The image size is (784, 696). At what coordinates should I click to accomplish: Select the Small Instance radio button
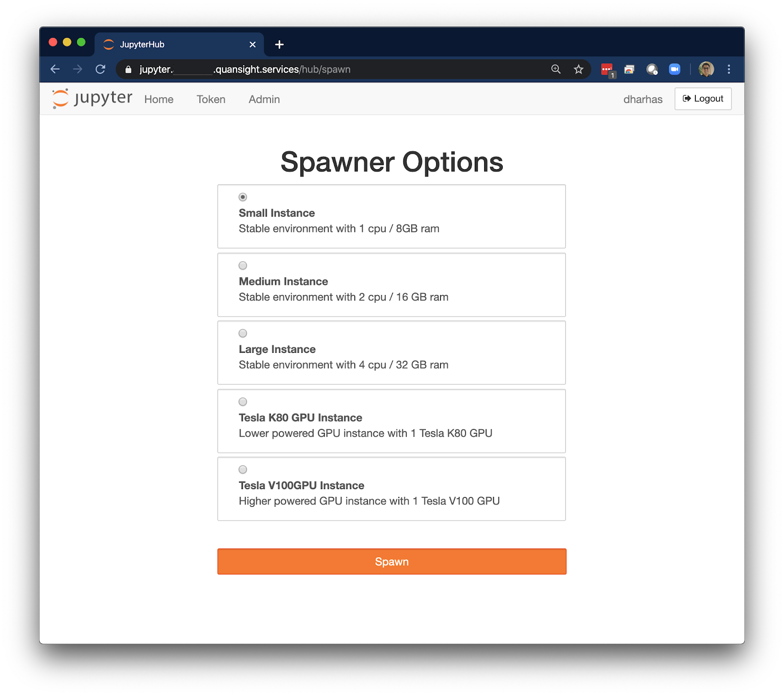coord(243,197)
